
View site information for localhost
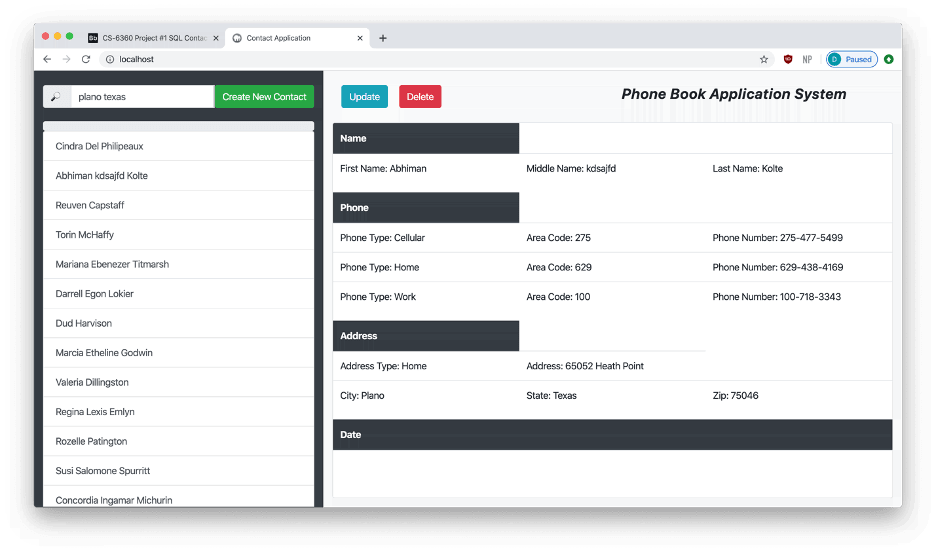pyautogui.click(x=109, y=59)
